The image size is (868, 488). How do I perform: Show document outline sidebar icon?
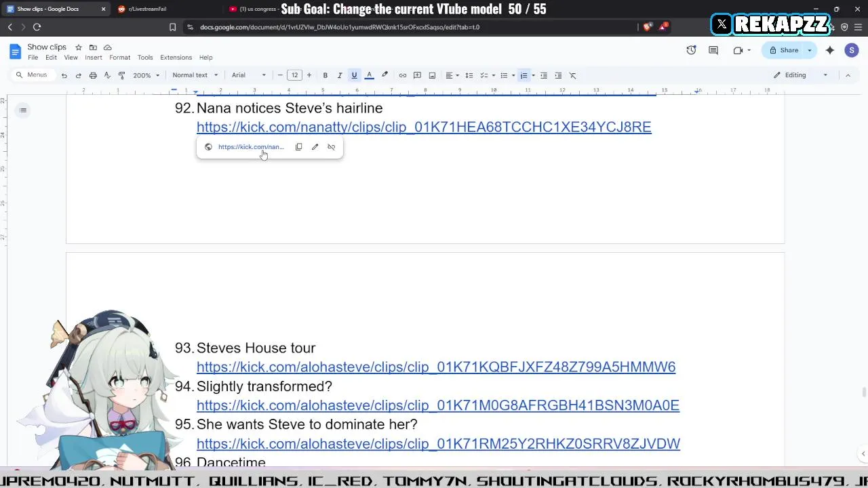(x=23, y=110)
